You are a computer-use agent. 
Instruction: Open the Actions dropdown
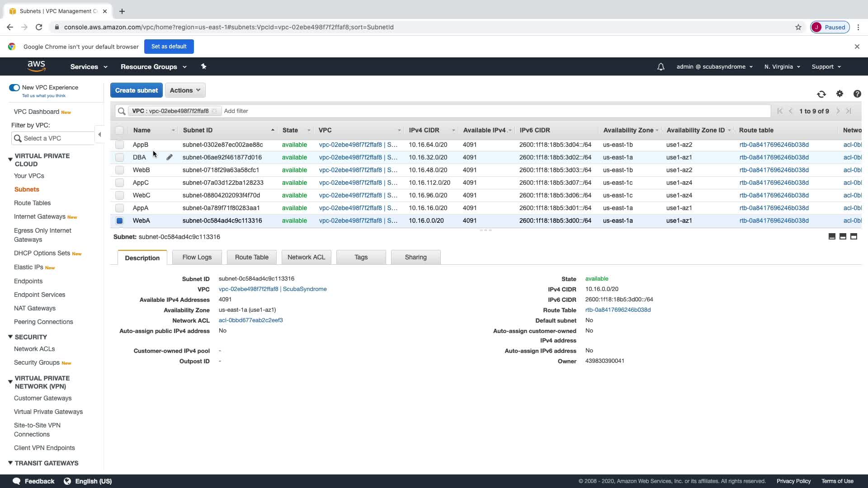185,90
